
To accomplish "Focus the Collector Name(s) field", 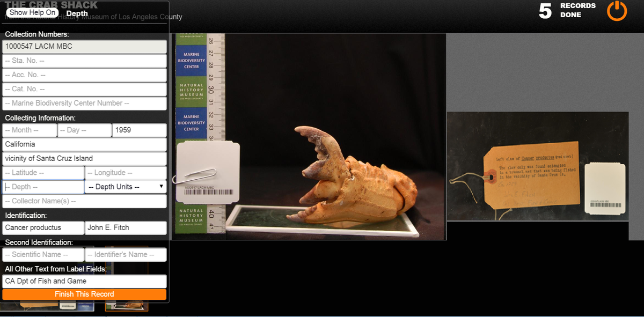I will click(84, 201).
